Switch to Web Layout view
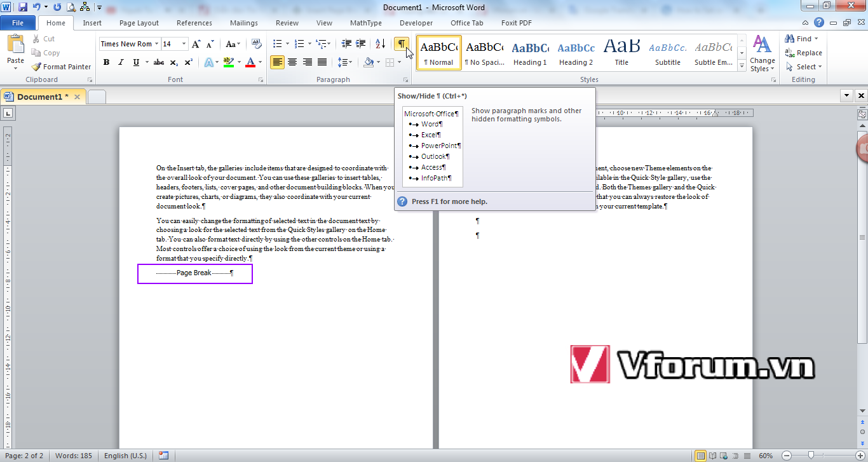This screenshot has width=868, height=462. pyautogui.click(x=725, y=456)
